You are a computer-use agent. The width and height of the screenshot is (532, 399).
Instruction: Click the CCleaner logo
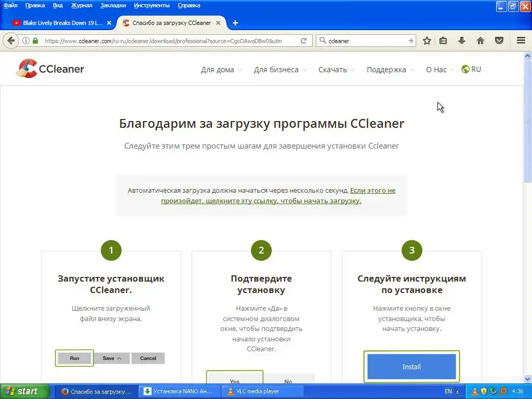(x=50, y=69)
